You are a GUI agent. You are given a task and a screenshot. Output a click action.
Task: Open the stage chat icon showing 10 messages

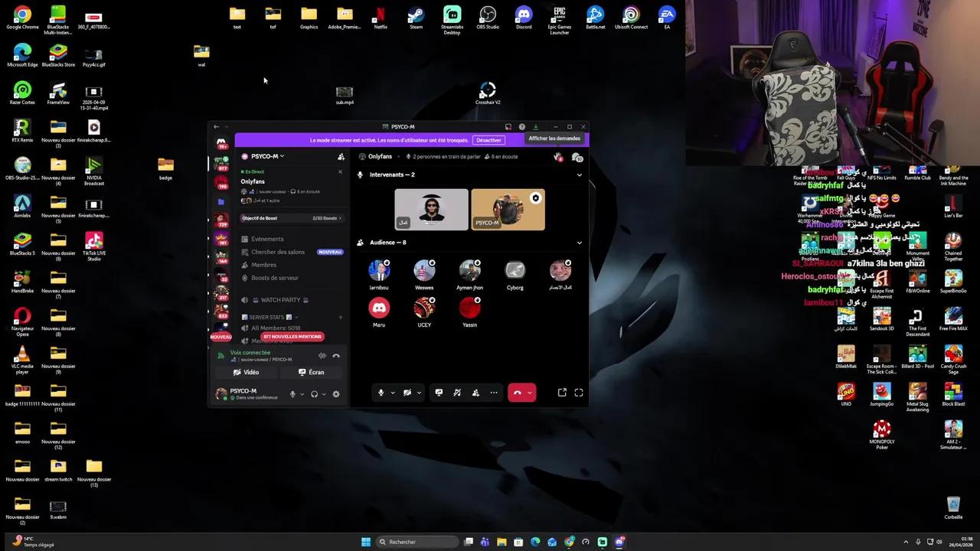click(577, 156)
